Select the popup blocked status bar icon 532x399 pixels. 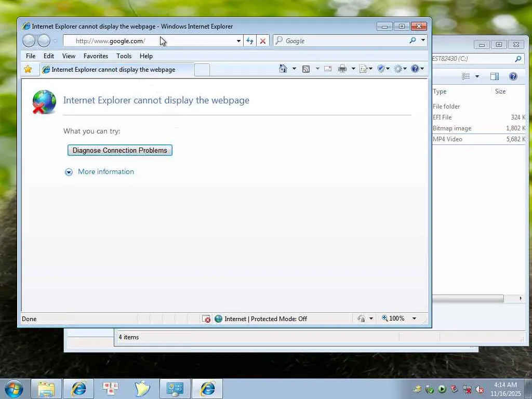206,318
